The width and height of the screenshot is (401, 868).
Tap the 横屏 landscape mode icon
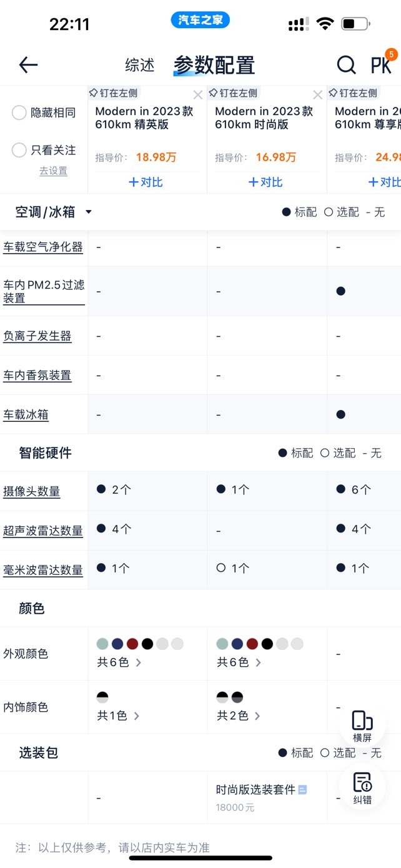point(362,726)
